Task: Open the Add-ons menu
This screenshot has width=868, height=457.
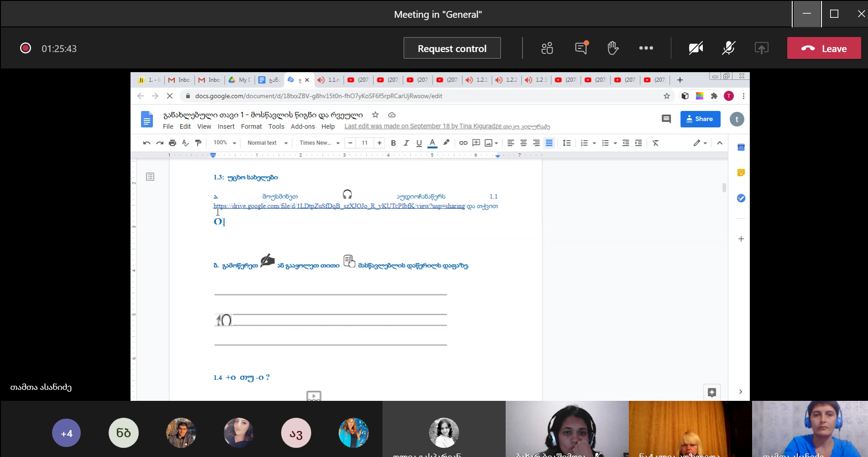Action: pyautogui.click(x=303, y=126)
